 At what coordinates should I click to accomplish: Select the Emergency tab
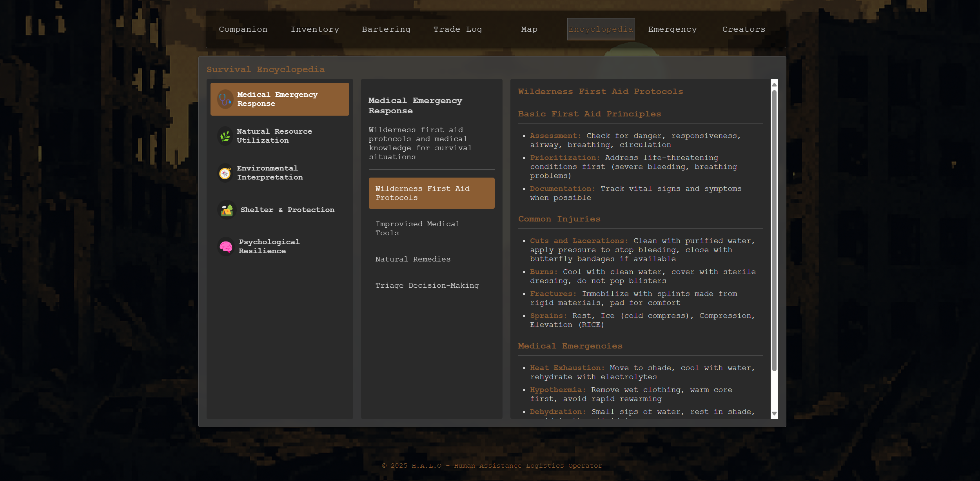point(672,29)
